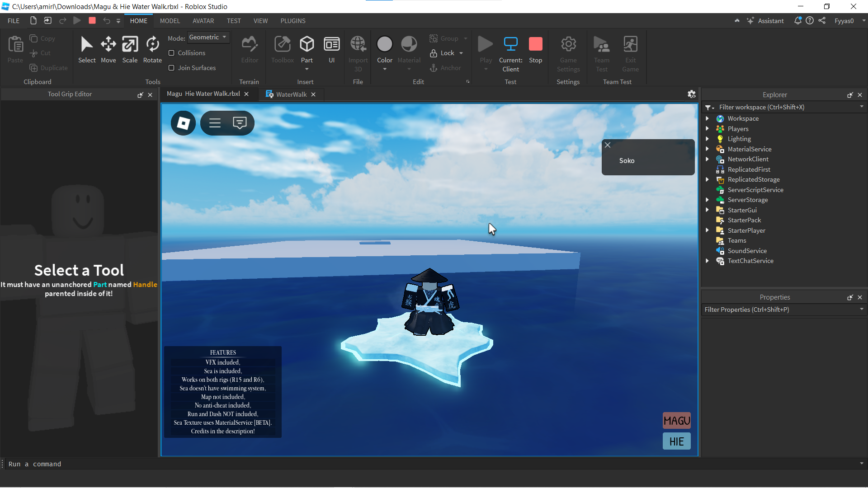Viewport: 868px width, 488px height.
Task: Choose the Rotate tool
Action: (x=152, y=49)
